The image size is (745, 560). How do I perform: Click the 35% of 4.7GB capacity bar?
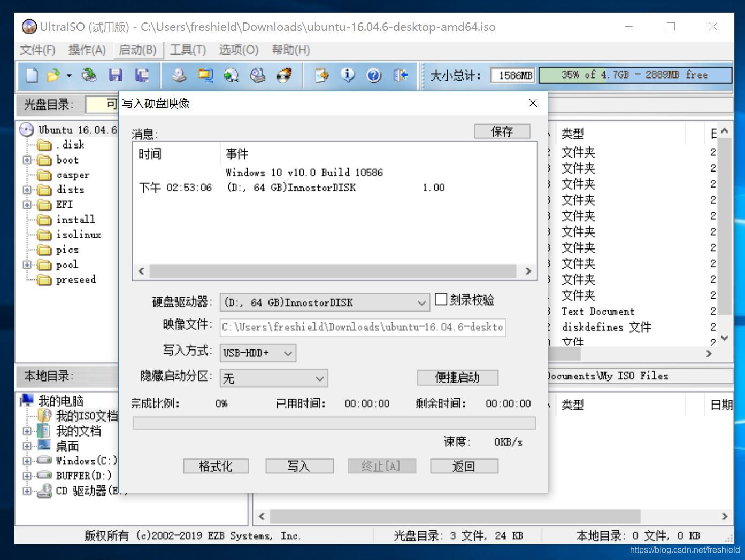point(635,75)
